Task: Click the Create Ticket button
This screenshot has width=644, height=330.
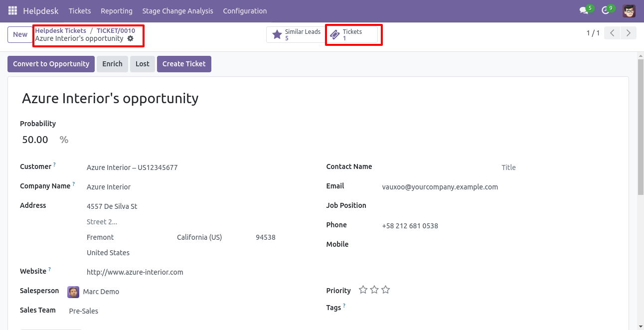Action: tap(184, 64)
